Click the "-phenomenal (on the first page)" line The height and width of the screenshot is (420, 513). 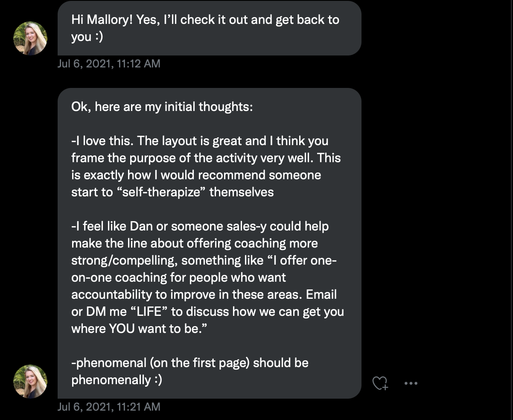coord(189,363)
